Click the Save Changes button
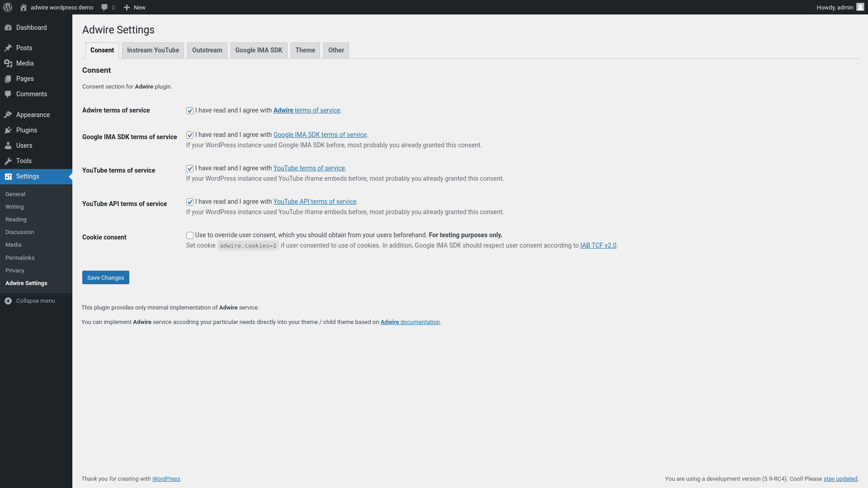This screenshot has height=488, width=868. [x=105, y=277]
